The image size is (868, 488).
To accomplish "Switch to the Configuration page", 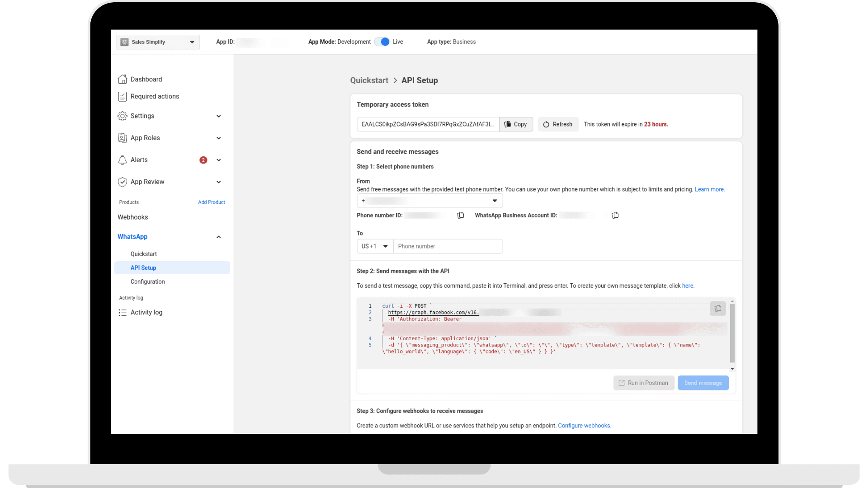I will click(x=147, y=282).
